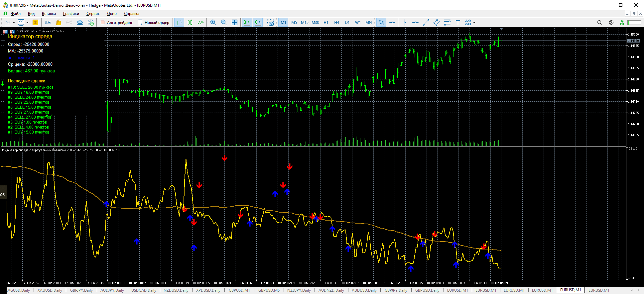Expand the new chart dropdown arrow
The height and width of the screenshot is (294, 644).
(14, 23)
